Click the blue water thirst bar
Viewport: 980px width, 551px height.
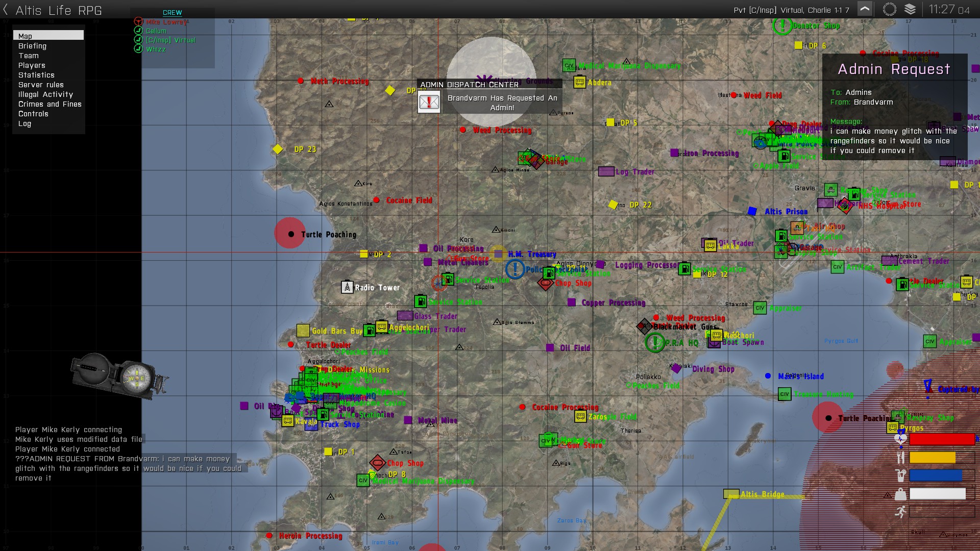[x=936, y=475]
